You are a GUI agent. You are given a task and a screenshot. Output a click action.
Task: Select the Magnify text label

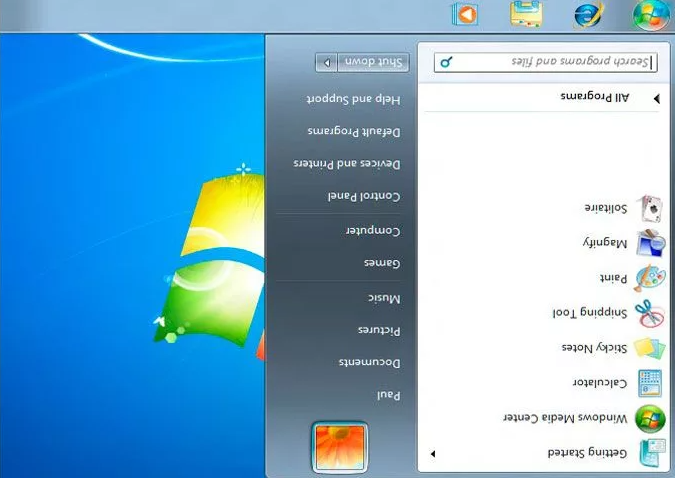click(605, 242)
